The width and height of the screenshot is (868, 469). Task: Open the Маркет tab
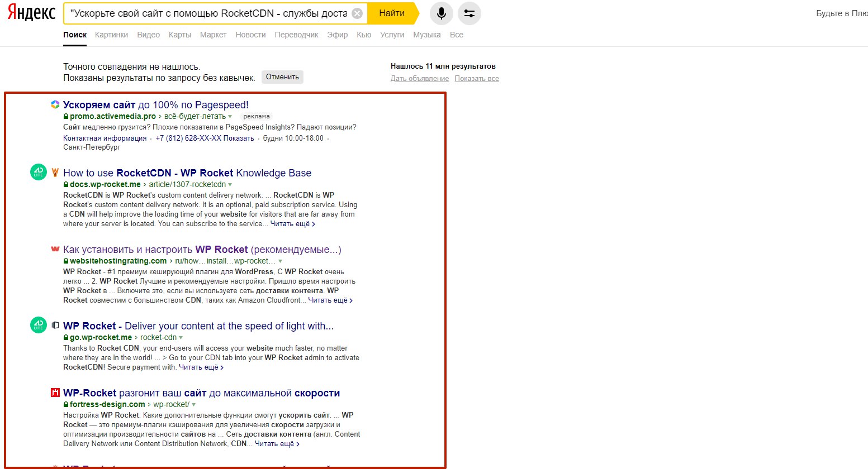[213, 35]
